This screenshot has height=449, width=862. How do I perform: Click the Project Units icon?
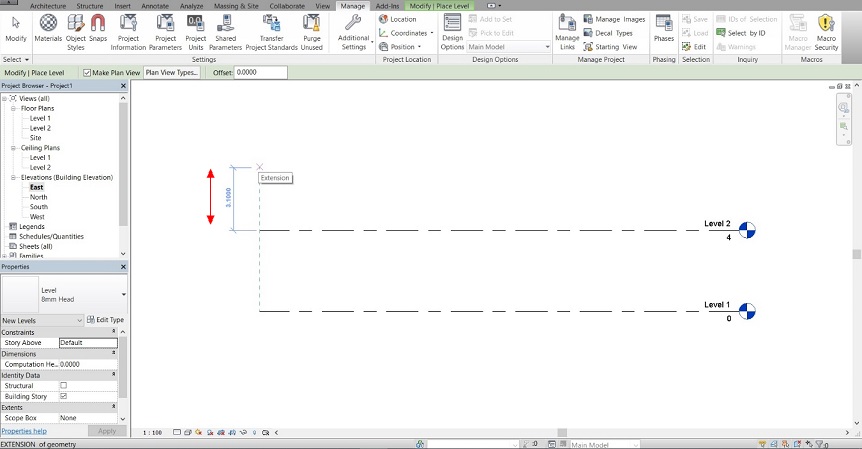tap(195, 28)
